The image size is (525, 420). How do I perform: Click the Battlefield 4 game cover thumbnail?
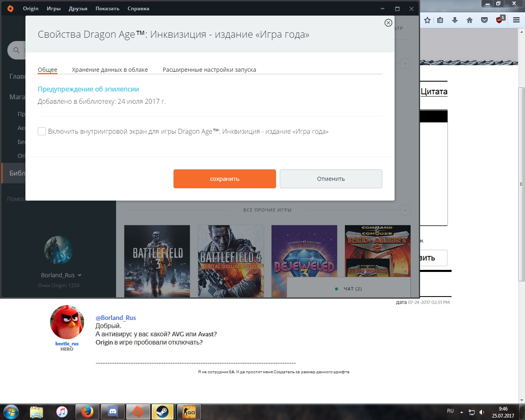point(231,261)
